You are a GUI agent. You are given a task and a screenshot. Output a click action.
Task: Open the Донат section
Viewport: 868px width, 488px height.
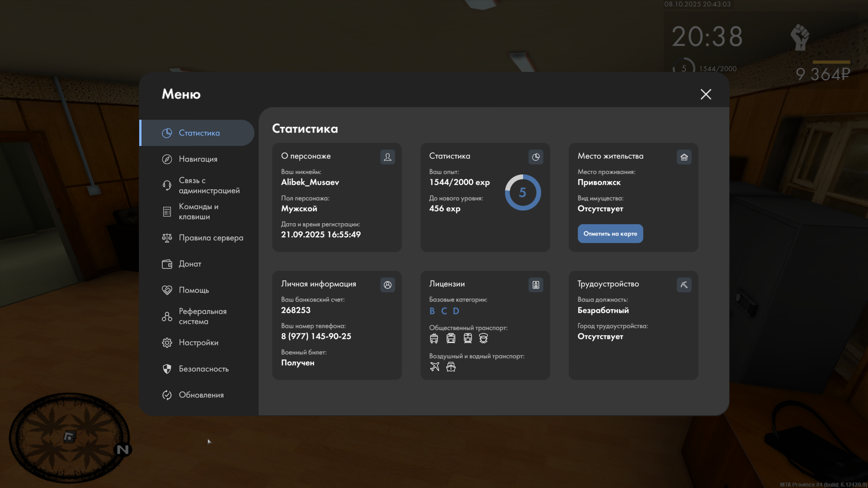pos(190,264)
